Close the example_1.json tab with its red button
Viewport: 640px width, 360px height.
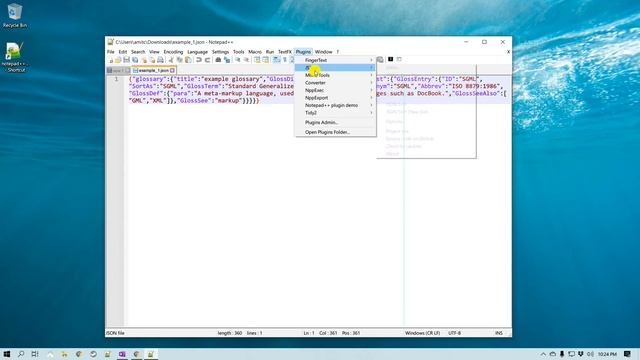pos(173,70)
